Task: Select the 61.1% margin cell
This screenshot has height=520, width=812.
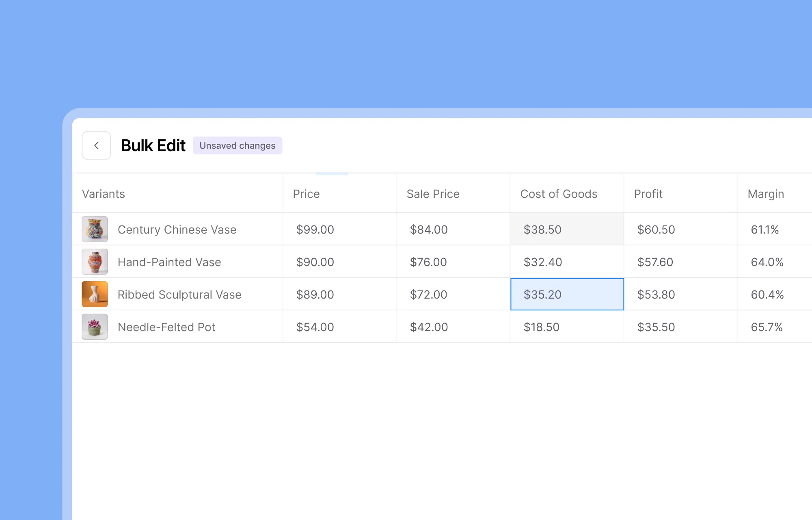Action: tap(775, 229)
